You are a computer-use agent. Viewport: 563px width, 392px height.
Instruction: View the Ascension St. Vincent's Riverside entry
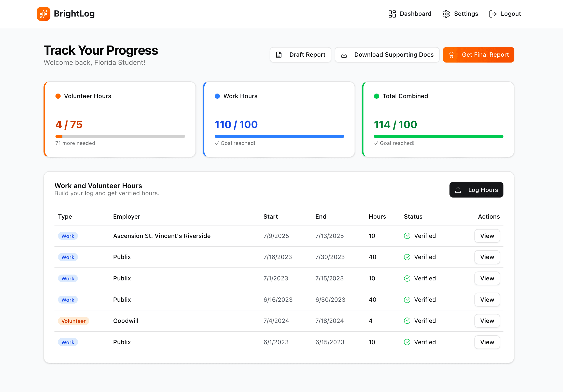(487, 236)
